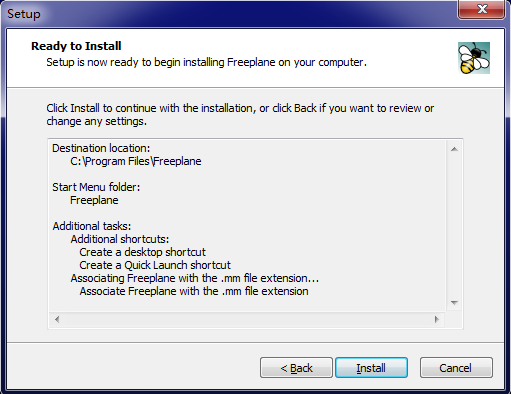The image size is (511, 394).
Task: Click the 'Additional tasks:' line
Action: pos(92,226)
